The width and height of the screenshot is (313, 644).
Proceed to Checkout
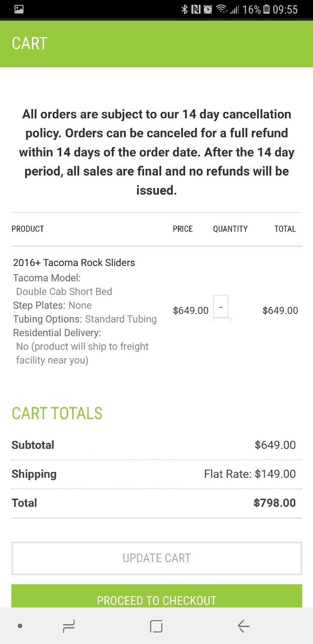click(x=156, y=597)
